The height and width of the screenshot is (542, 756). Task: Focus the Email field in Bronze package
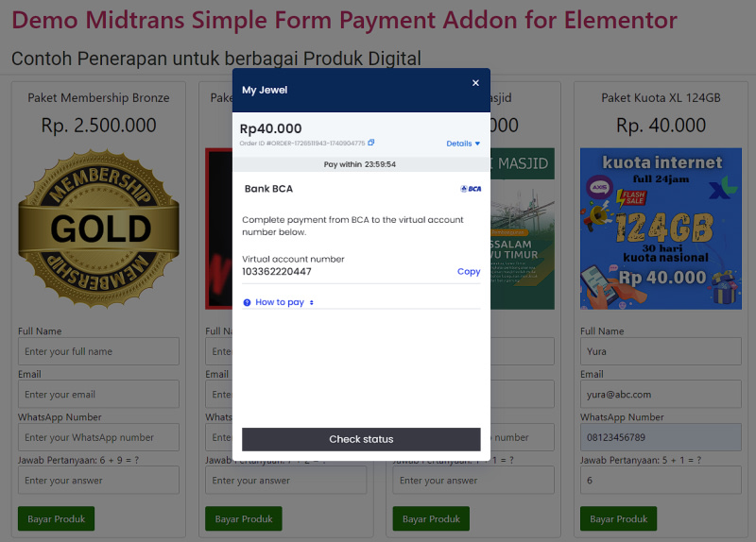click(98, 395)
